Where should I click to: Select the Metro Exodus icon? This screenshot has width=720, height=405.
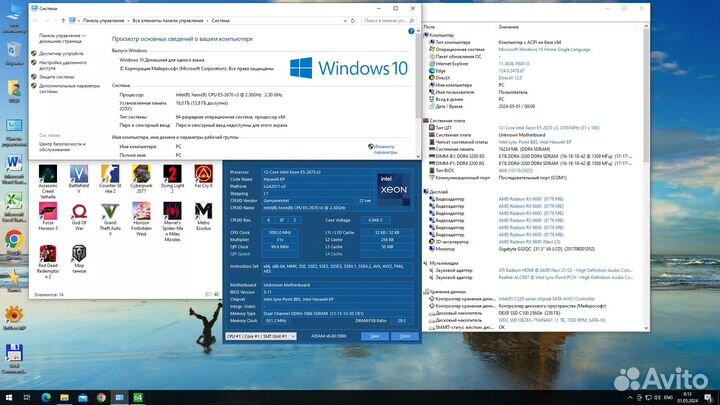click(x=203, y=216)
